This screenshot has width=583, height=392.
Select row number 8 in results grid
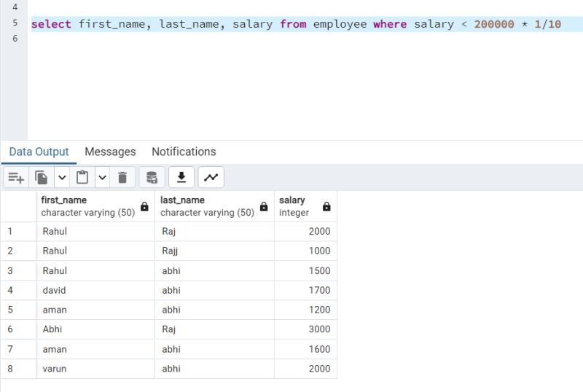point(18,369)
